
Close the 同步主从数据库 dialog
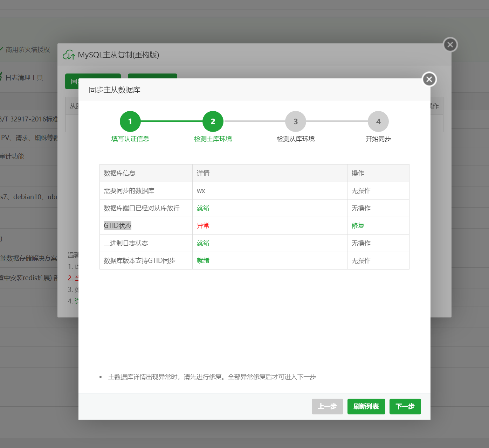(429, 79)
